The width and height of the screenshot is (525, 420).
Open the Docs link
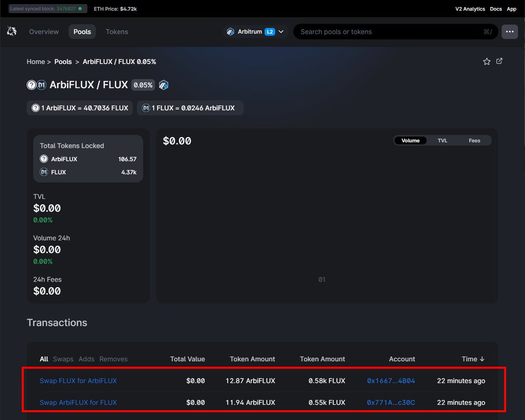tap(496, 9)
